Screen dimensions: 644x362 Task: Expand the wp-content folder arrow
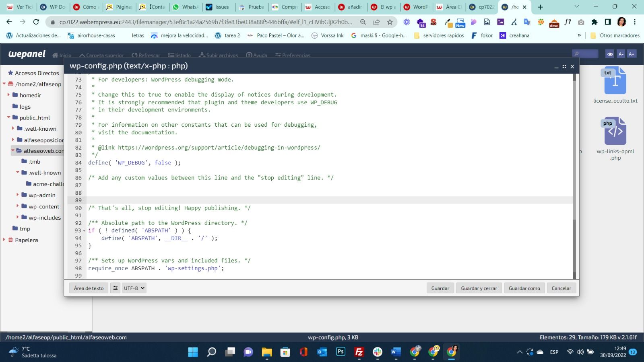(x=17, y=206)
